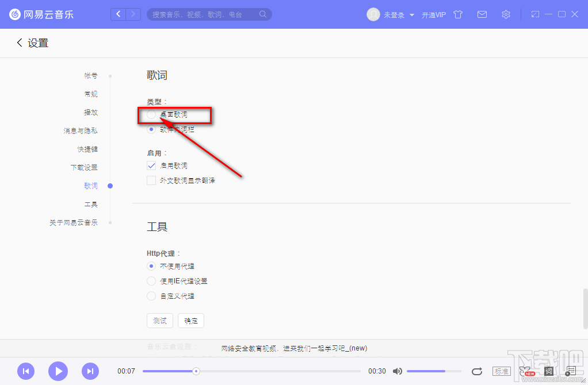Screen dimensions: 588x385
Task: Switch to the 快捷键 settings section
Action: point(87,149)
